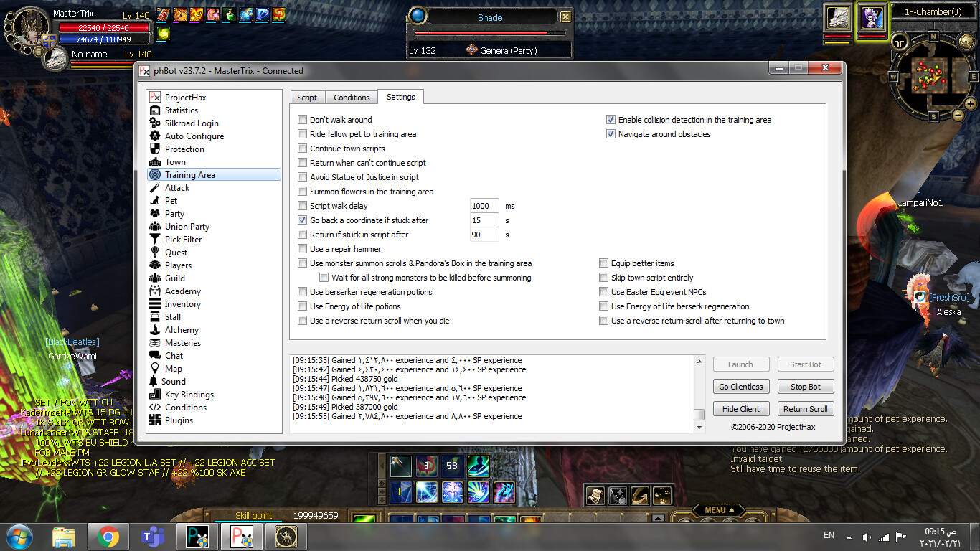Click the log scroll down arrow
Screen dimensions: 980x551
coord(699,428)
